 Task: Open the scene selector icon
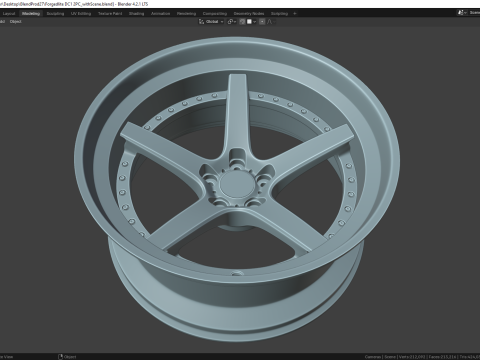point(461,13)
